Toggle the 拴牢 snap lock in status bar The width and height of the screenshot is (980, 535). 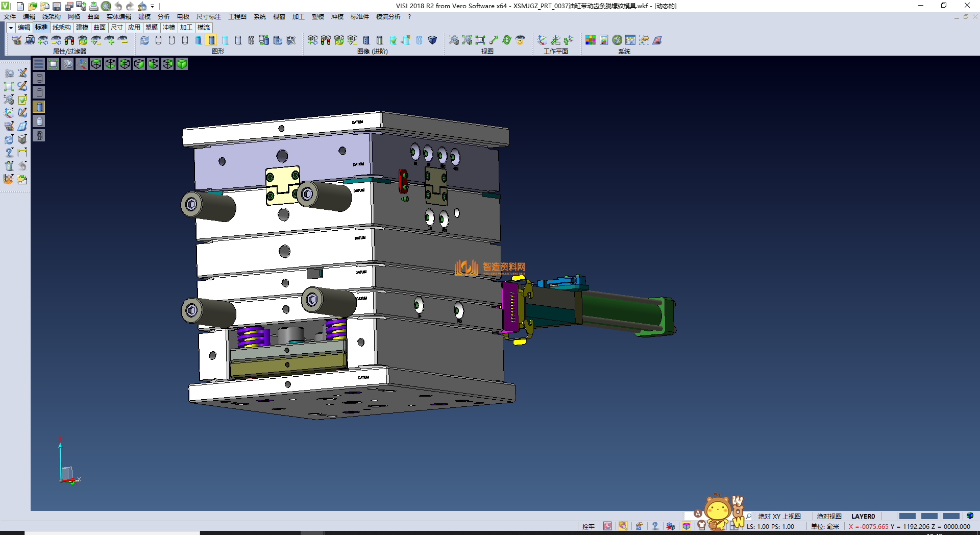(x=588, y=526)
